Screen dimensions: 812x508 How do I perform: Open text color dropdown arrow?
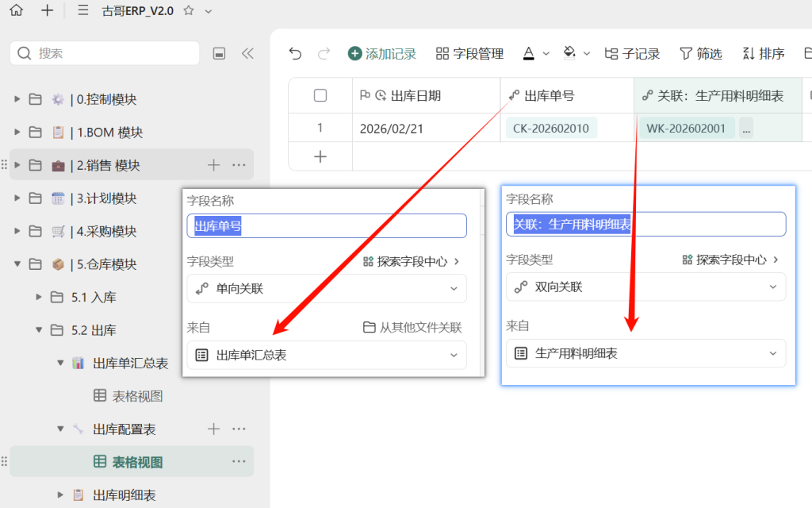[x=546, y=53]
